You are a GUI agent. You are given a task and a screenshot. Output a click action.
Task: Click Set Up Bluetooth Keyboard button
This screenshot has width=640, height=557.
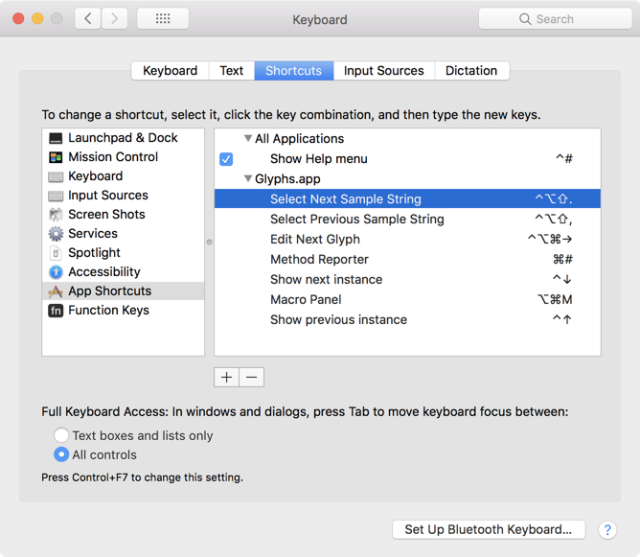pos(488,530)
